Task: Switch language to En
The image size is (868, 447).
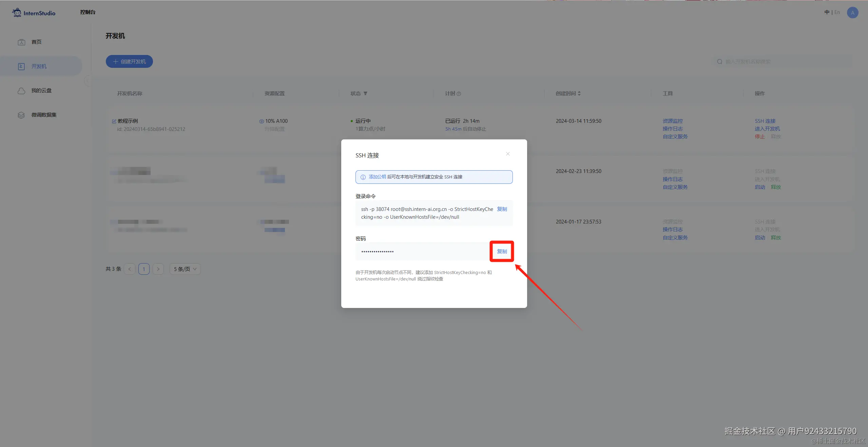Action: click(x=837, y=12)
